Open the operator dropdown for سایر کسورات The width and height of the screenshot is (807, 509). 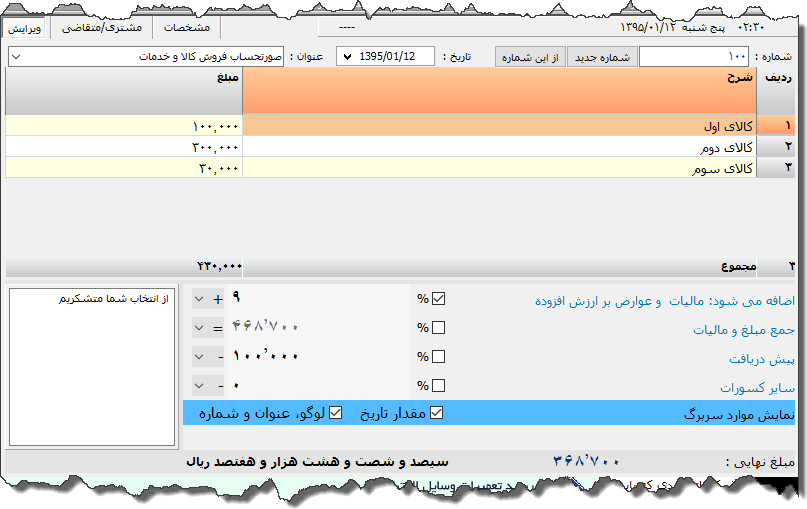coord(200,385)
